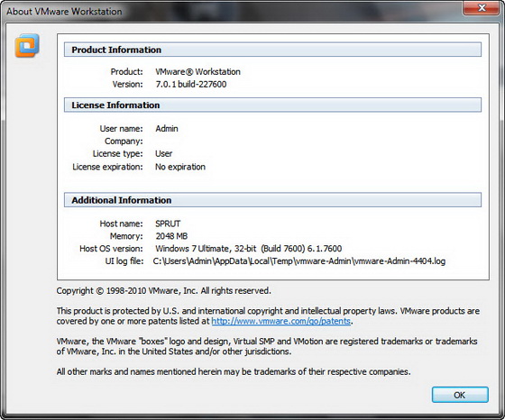Viewport: 505px width, 420px height.
Task: Click the VMware® Workstation product name
Action: point(197,71)
